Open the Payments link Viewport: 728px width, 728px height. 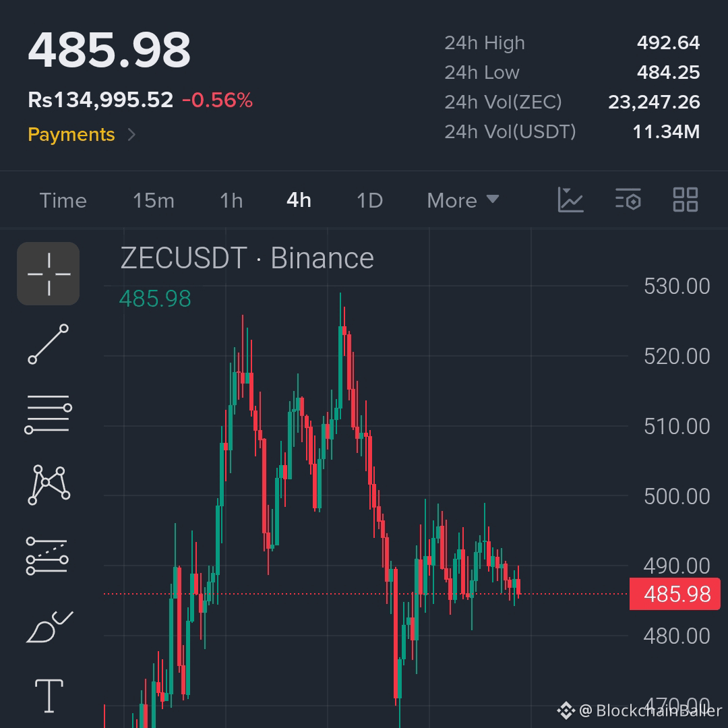[x=71, y=135]
